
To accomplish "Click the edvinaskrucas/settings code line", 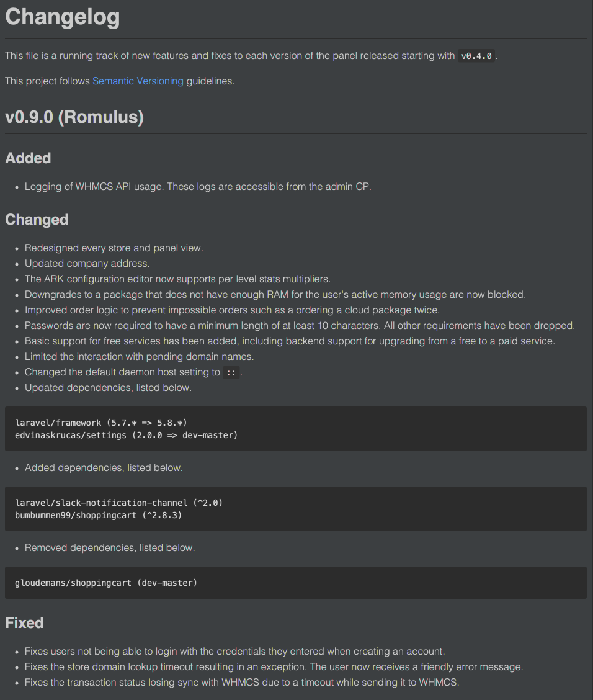I will [x=126, y=435].
